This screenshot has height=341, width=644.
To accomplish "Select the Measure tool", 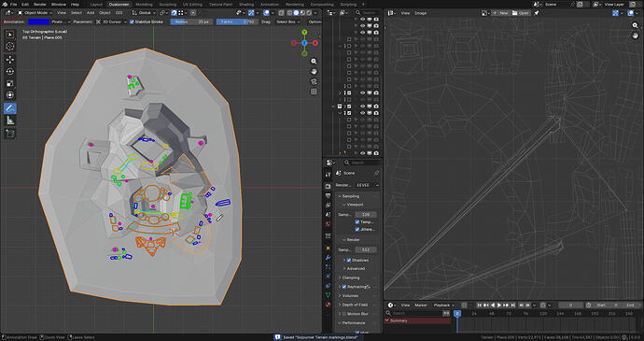I will (x=10, y=121).
